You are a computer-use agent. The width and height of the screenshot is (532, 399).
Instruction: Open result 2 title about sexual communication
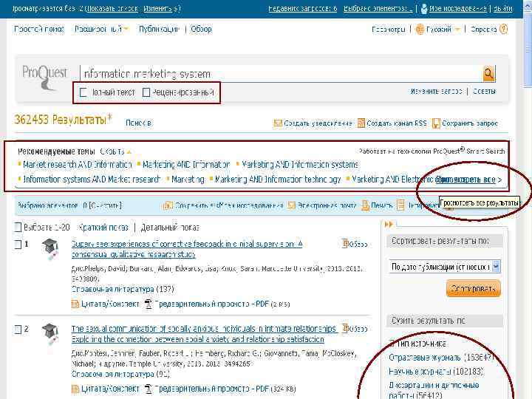pyautogui.click(x=205, y=334)
